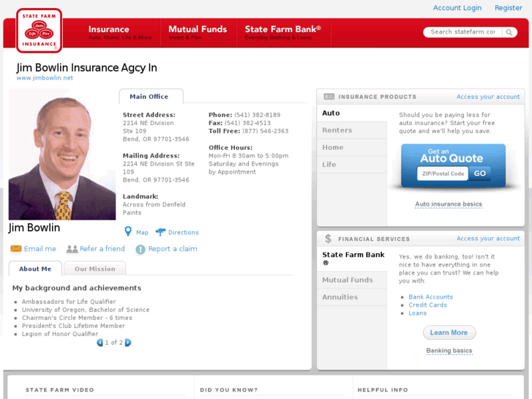Screen dimensions: 532x399
Task: Click the Register link
Action: [x=509, y=8]
